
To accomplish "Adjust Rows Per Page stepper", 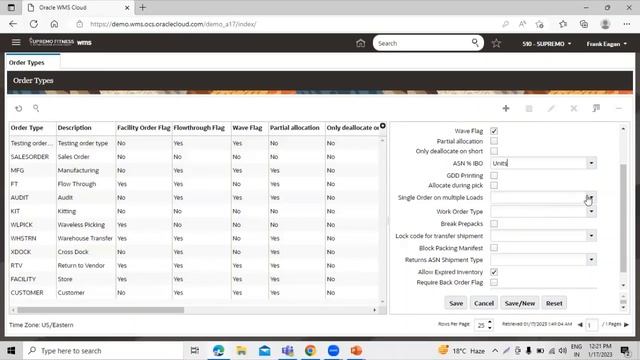I will coord(490,325).
